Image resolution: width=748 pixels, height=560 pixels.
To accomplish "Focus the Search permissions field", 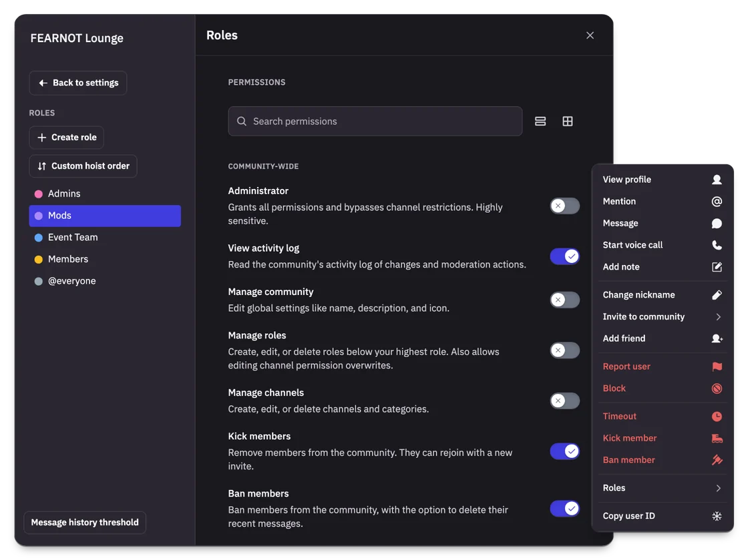I will (x=375, y=121).
